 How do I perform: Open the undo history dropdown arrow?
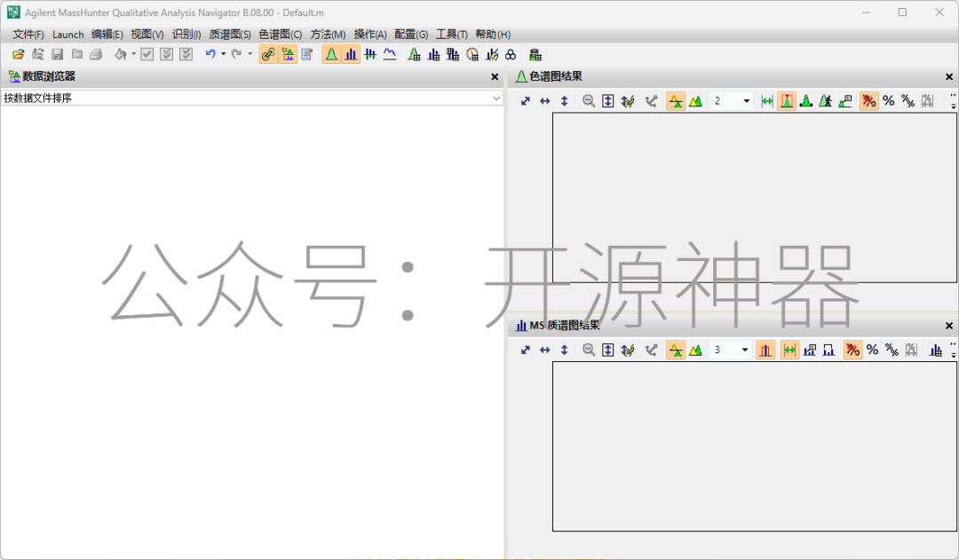click(x=223, y=54)
